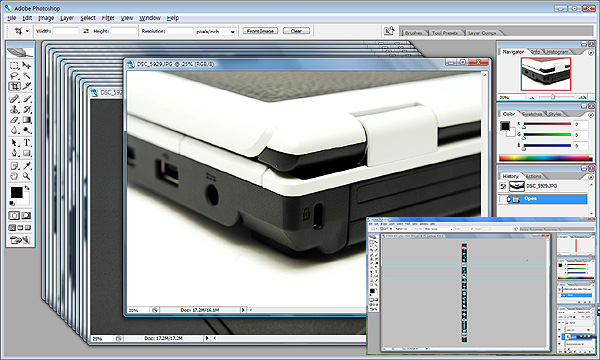Select the Zoom tool in toolbox

[26, 176]
